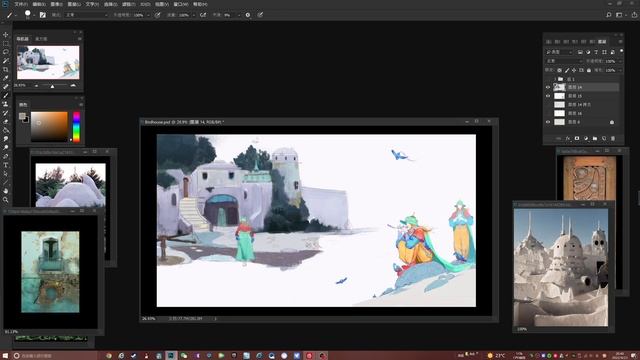Click the navigator zoom out button
This screenshot has width=640, height=360.
pyautogui.click(x=36, y=86)
